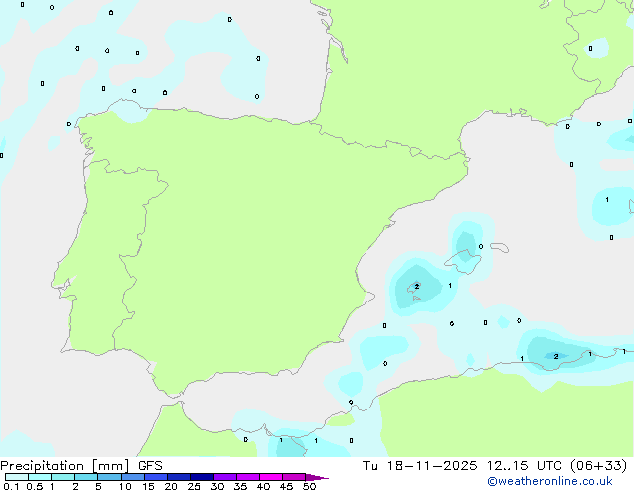Click the 'Tu 18-11-2025' date text

click(420, 466)
